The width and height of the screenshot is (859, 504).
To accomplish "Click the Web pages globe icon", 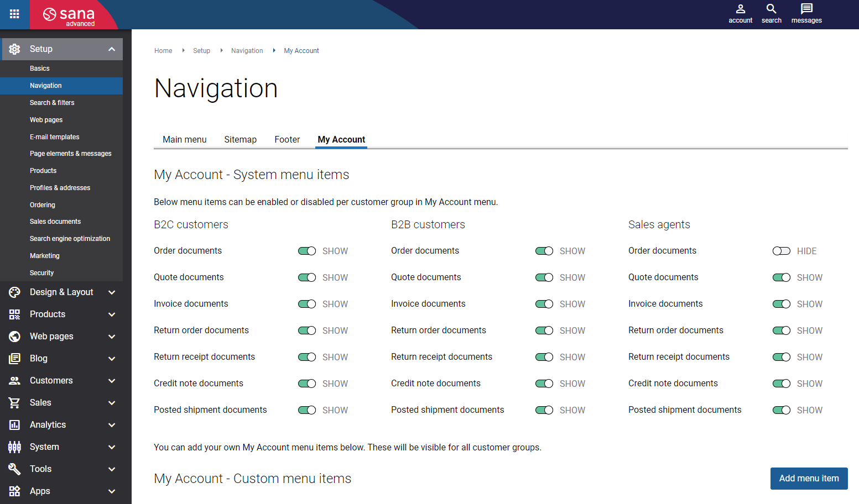I will click(x=15, y=337).
